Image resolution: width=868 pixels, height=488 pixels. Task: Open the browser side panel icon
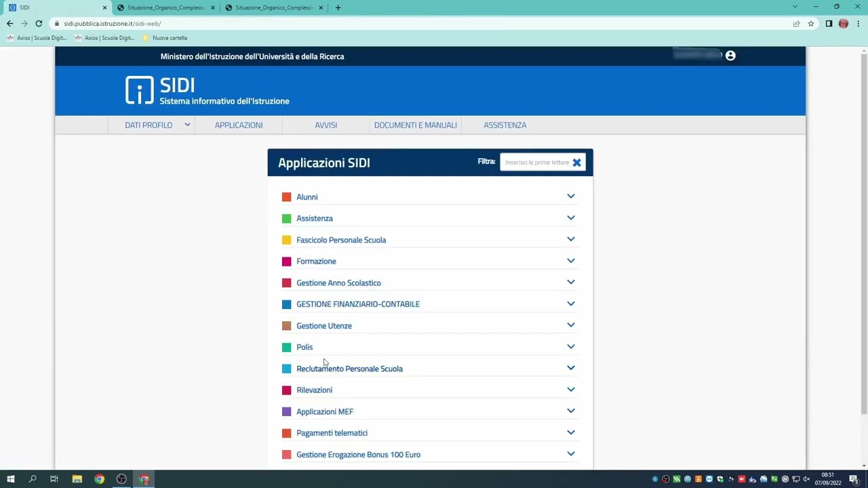click(x=829, y=24)
